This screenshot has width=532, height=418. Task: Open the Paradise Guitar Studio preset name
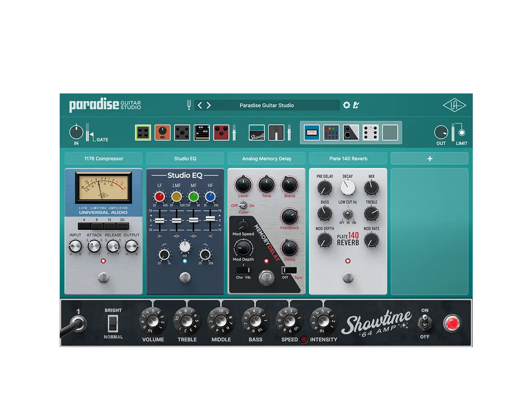(267, 105)
